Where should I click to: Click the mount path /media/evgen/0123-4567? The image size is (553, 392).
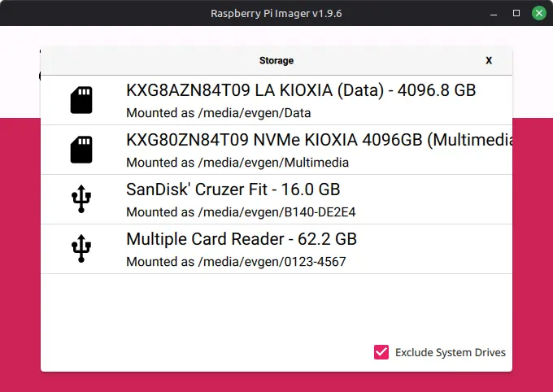coord(237,262)
